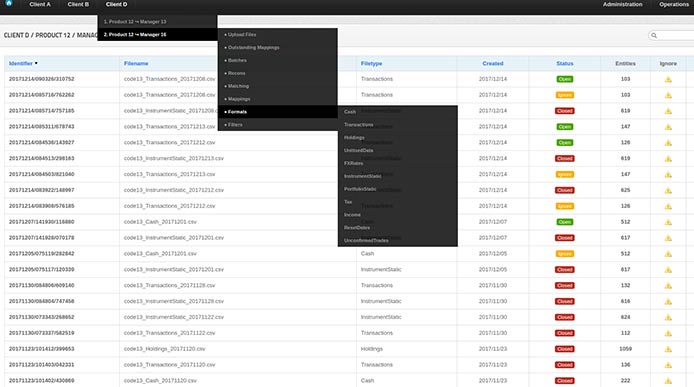This screenshot has width=694, height=387.
Task: Open the Client B menu
Action: point(78,4)
